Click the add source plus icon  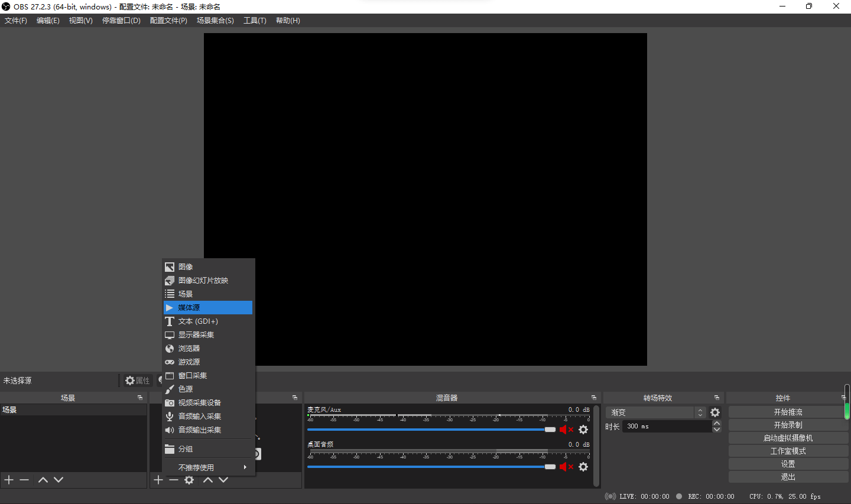click(158, 480)
